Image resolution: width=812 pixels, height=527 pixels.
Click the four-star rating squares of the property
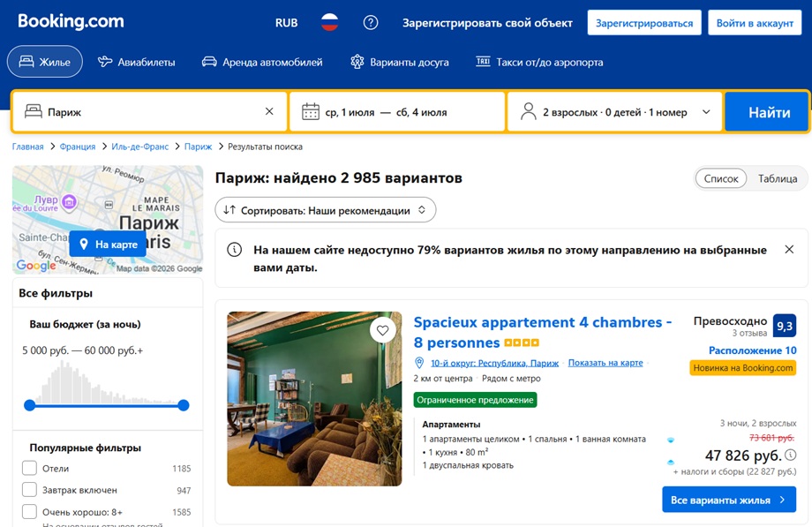(522, 343)
